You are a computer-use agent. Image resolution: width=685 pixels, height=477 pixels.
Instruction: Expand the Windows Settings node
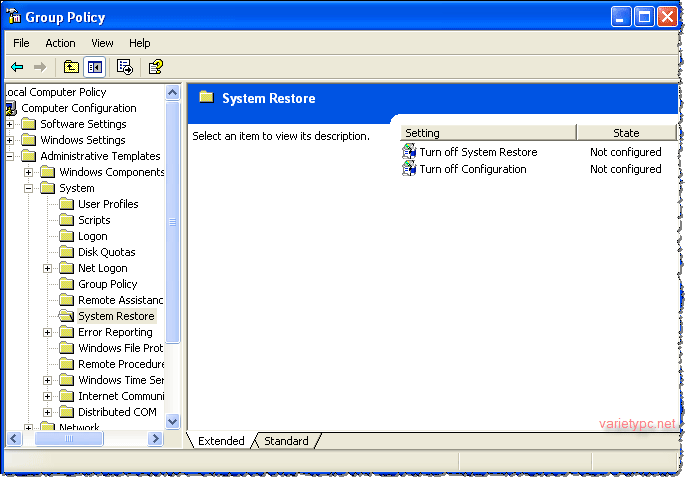click(x=10, y=140)
